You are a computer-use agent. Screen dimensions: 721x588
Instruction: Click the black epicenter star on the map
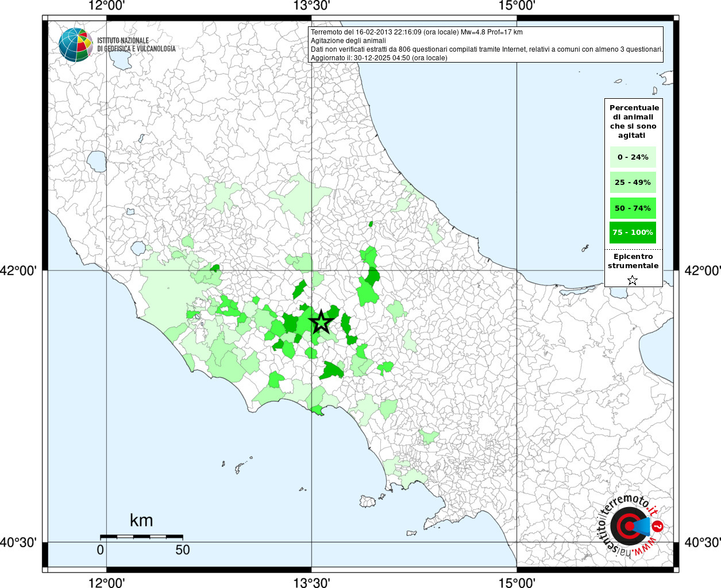point(321,322)
